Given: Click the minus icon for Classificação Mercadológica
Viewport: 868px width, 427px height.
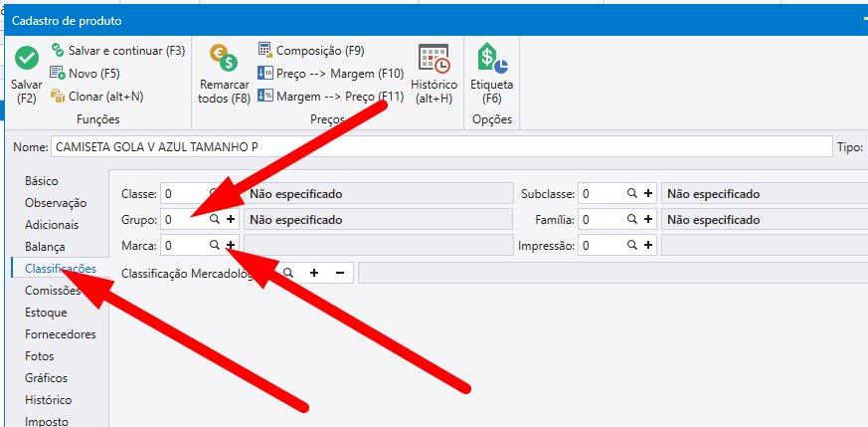Looking at the screenshot, I should tap(339, 272).
